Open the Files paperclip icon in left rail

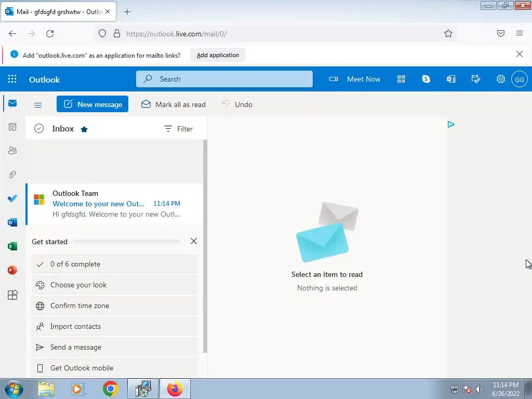point(12,175)
